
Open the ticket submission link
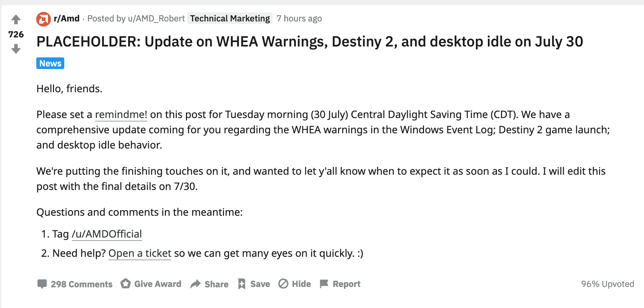pyautogui.click(x=139, y=253)
